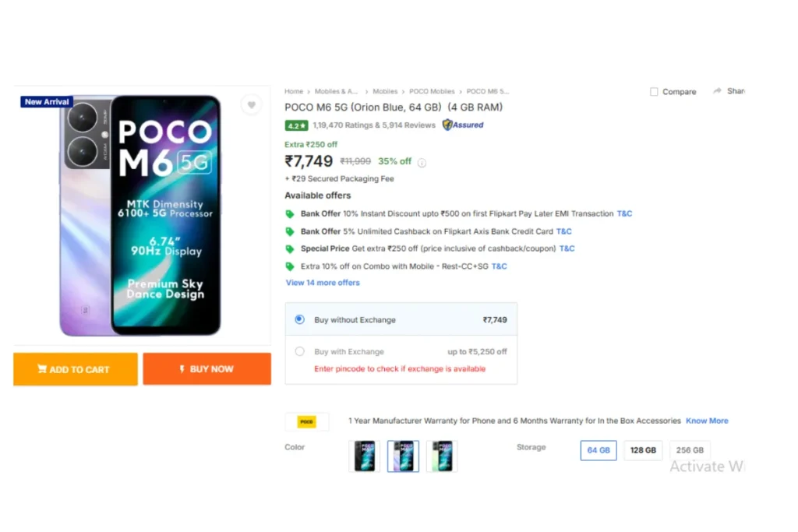Viewport: 798px width, 532px height.
Task: Choose the green color variant thumbnail
Action: click(x=442, y=456)
